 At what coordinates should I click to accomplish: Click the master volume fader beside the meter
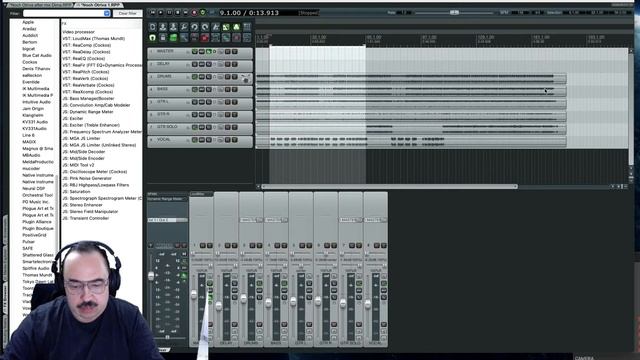pos(151,276)
